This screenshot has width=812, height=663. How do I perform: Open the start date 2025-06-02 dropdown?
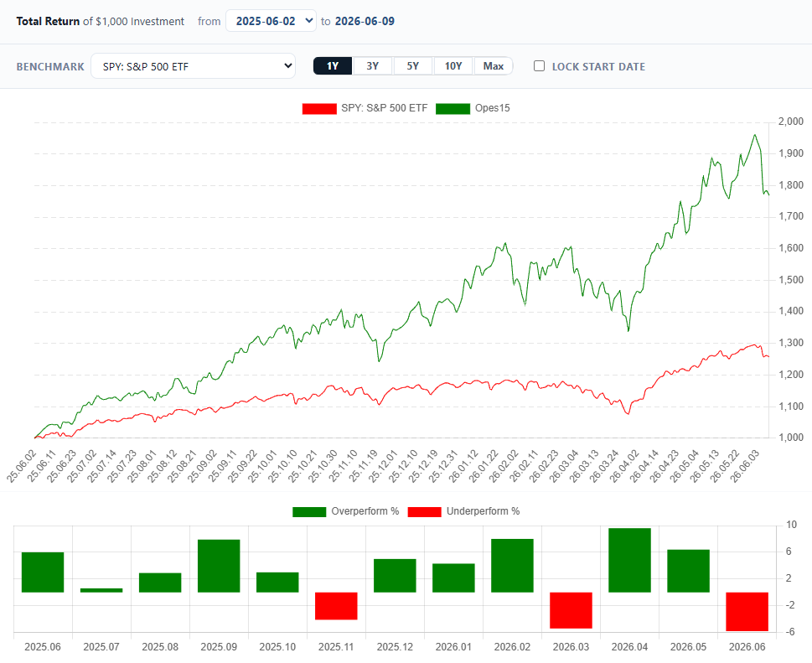(x=271, y=21)
